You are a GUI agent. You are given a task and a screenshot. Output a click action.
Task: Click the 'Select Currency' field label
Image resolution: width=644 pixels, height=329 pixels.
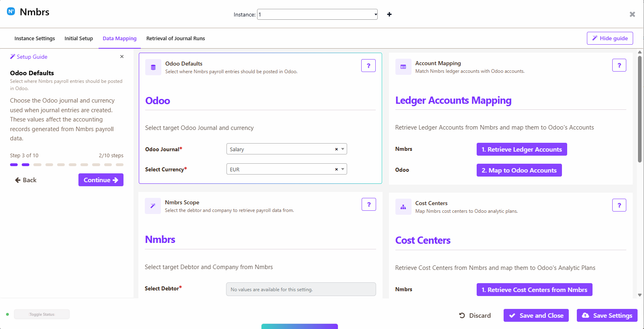166,169
